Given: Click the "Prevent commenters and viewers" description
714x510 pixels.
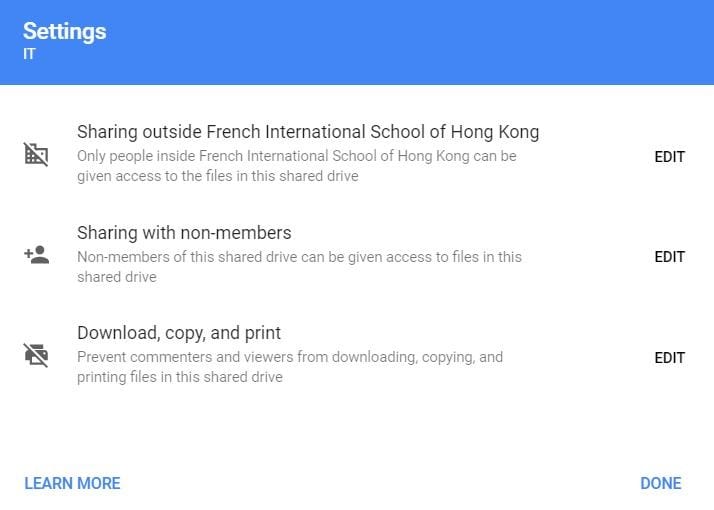Looking at the screenshot, I should coord(290,357).
